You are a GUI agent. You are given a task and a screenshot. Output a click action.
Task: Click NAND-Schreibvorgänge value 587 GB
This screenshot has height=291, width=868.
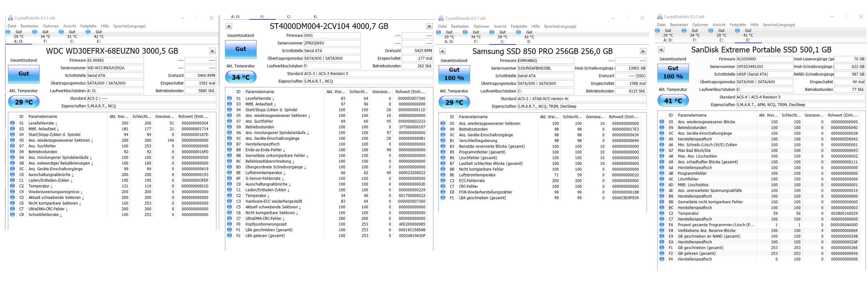[x=850, y=74]
